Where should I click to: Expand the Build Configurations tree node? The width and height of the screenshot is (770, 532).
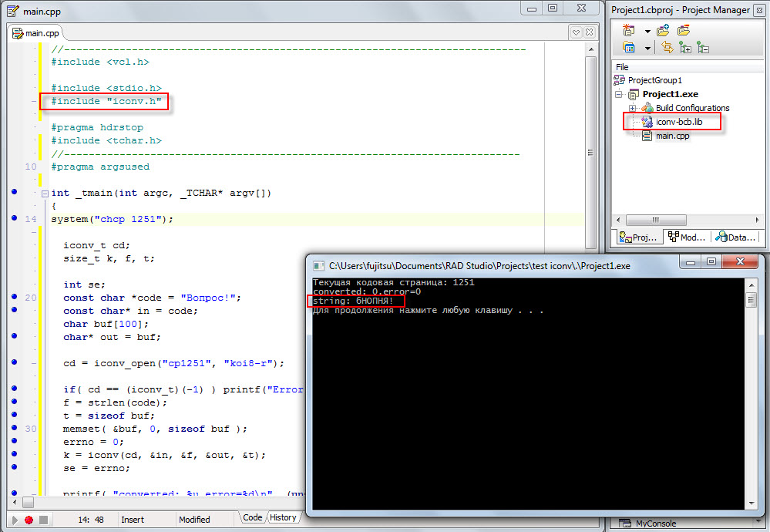coord(632,108)
